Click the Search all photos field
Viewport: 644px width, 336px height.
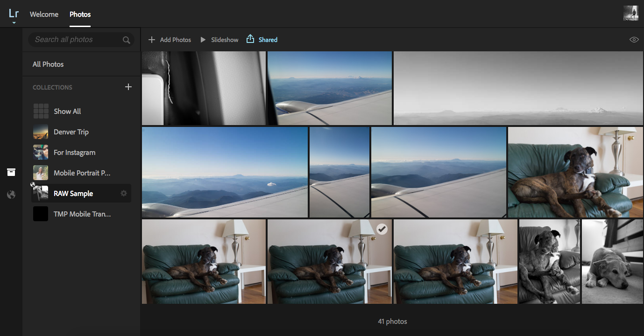click(75, 40)
